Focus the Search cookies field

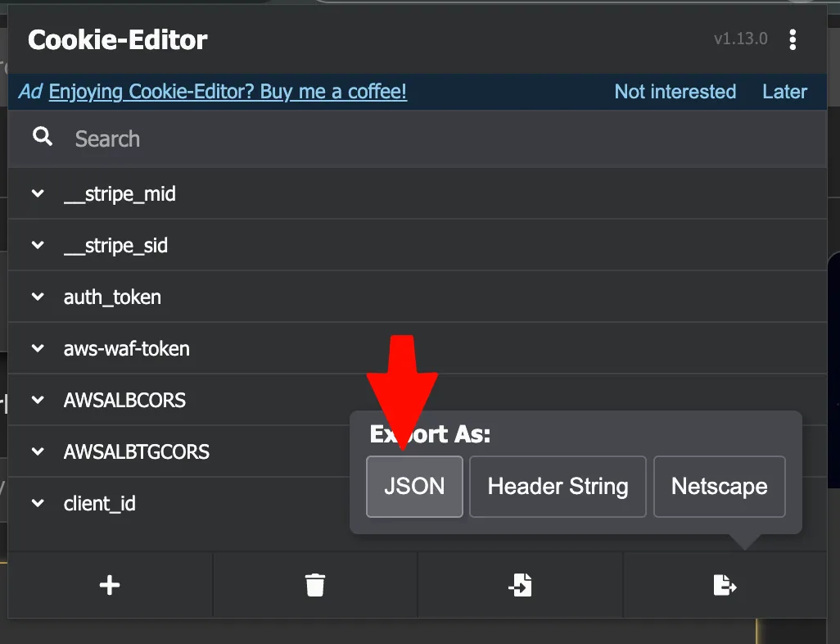418,139
